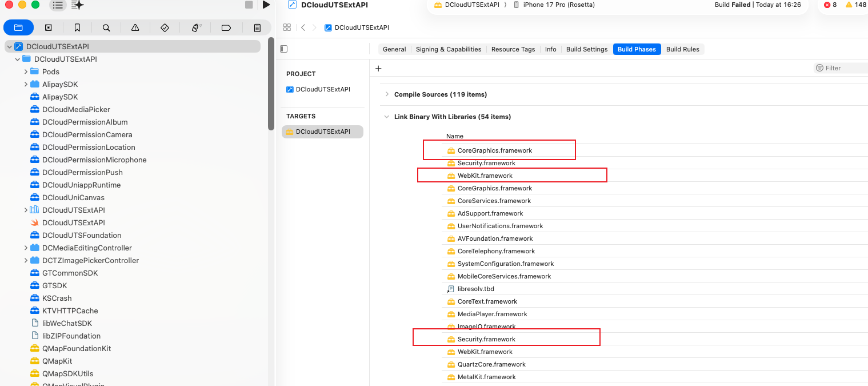
Task: Select KSCrash framework in navigator
Action: click(57, 298)
